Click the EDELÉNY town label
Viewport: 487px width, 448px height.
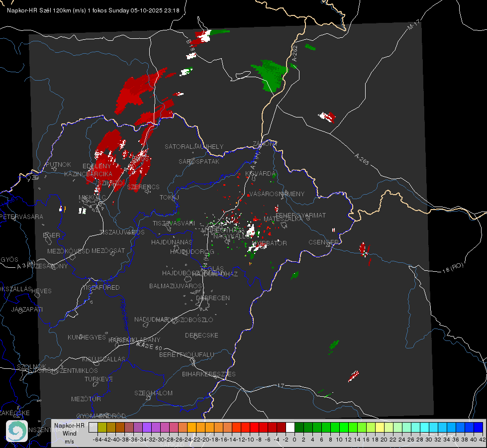[x=97, y=166]
